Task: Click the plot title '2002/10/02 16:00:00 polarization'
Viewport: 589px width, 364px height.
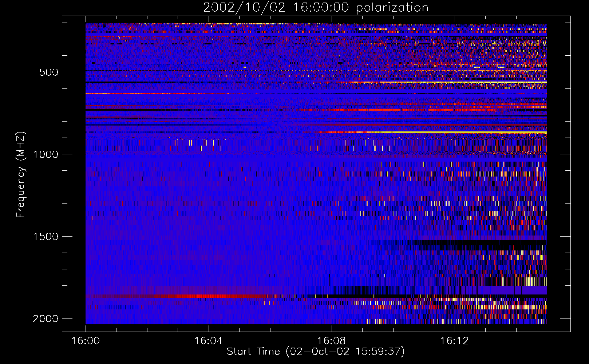Action: (x=316, y=8)
